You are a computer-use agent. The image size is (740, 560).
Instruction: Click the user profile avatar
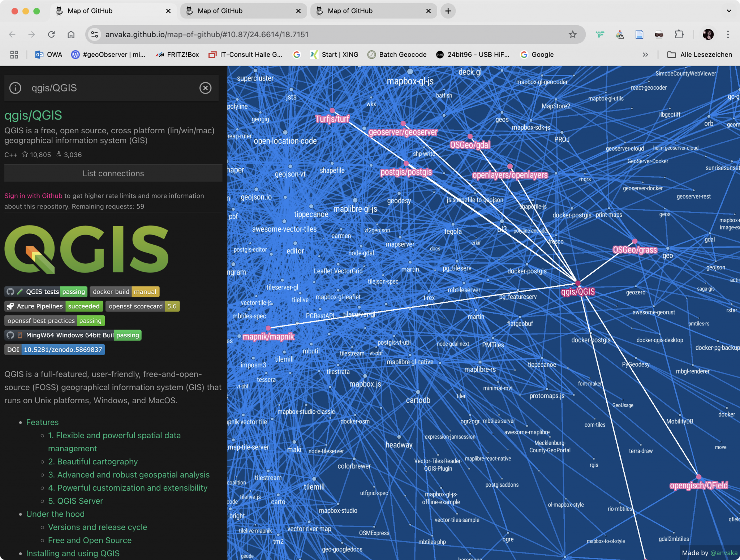coord(708,34)
